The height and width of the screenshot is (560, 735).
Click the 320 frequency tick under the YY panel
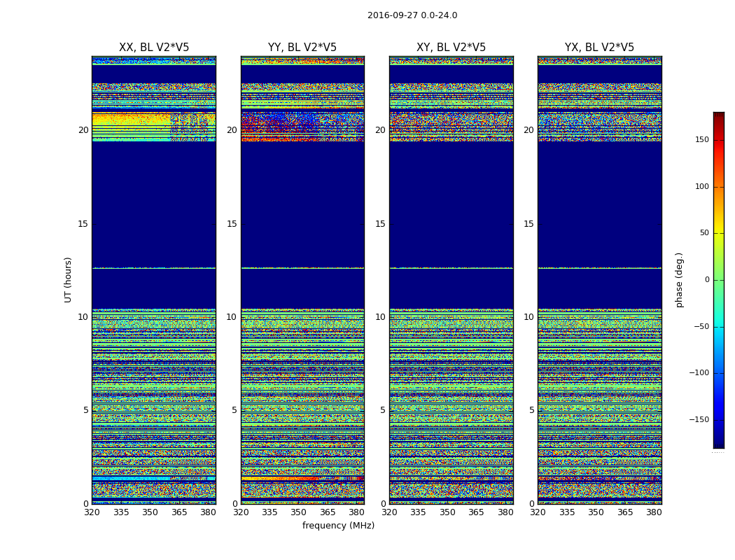[241, 512]
